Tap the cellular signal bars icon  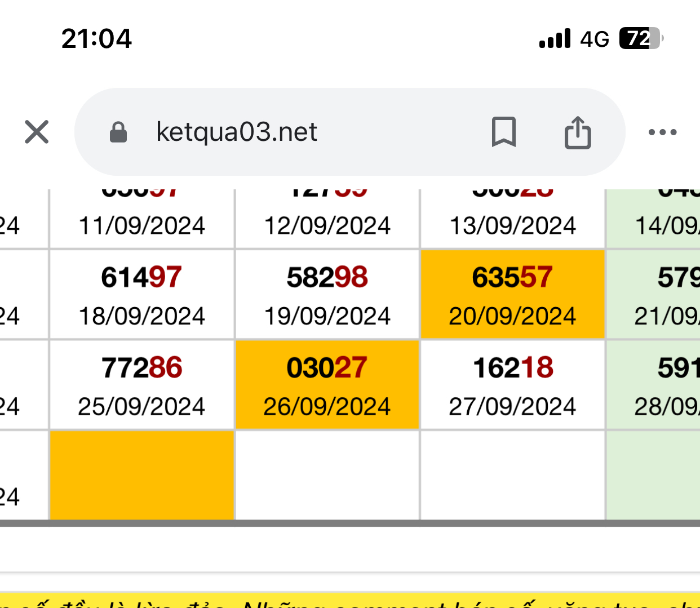click(x=555, y=38)
